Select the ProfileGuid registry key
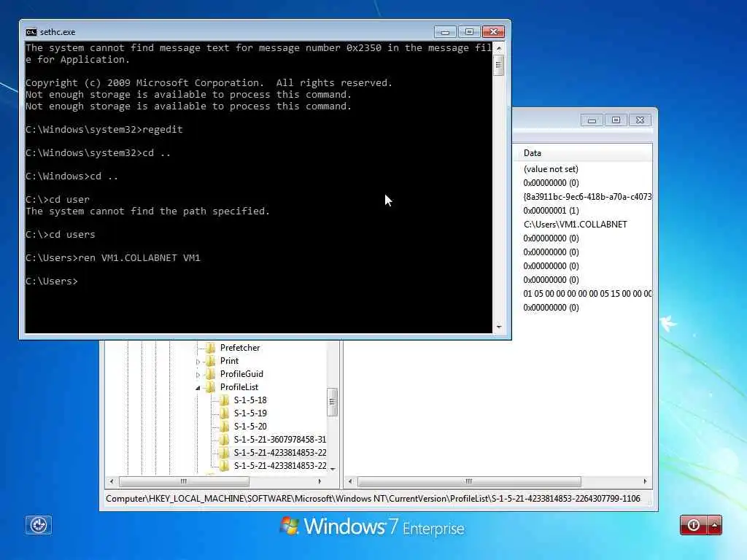The height and width of the screenshot is (560, 747). (241, 374)
